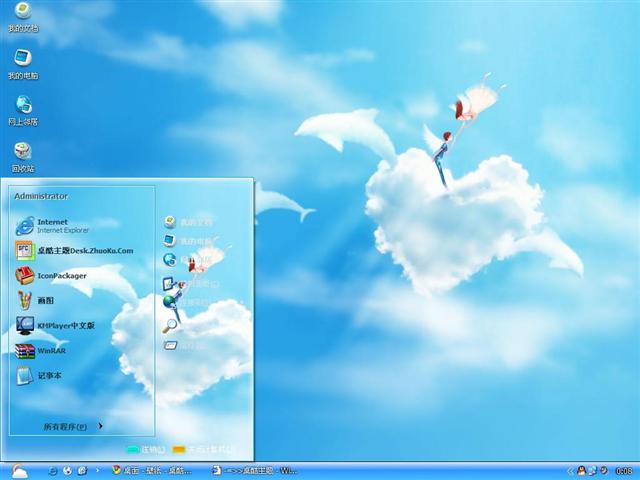
Task: Open 画图 paint program entry
Action: click(35, 300)
